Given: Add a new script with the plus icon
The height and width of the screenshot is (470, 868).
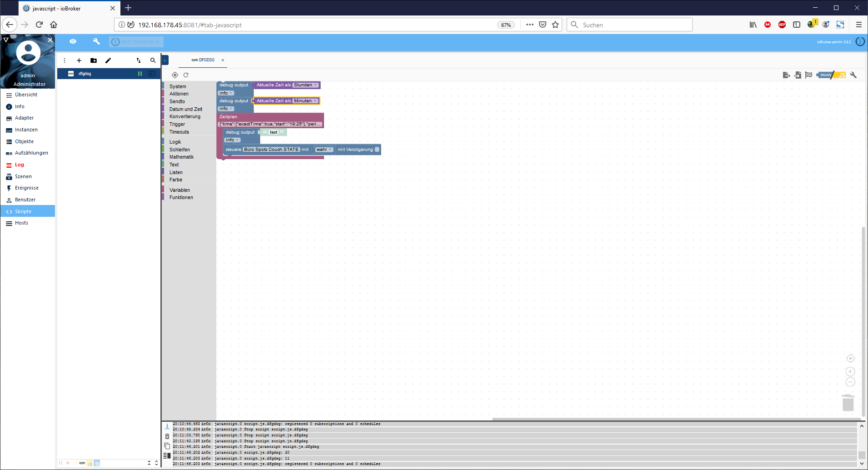Looking at the screenshot, I should [x=79, y=60].
